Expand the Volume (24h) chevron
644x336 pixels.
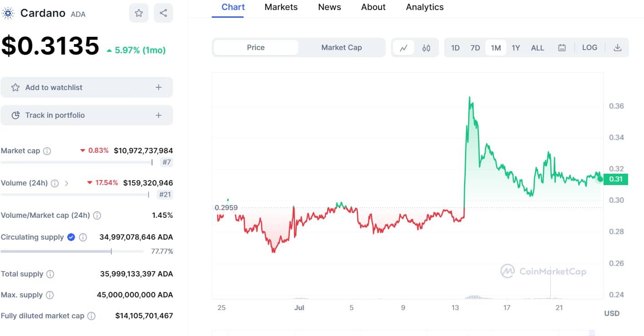67,183
